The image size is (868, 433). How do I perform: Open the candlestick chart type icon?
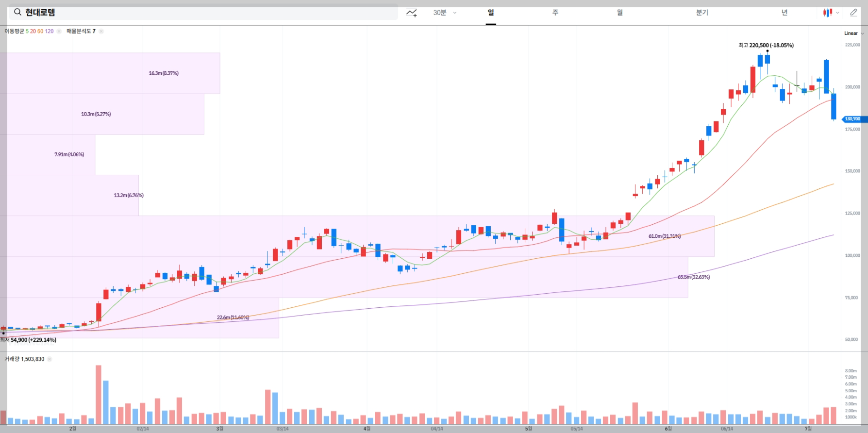pos(828,13)
